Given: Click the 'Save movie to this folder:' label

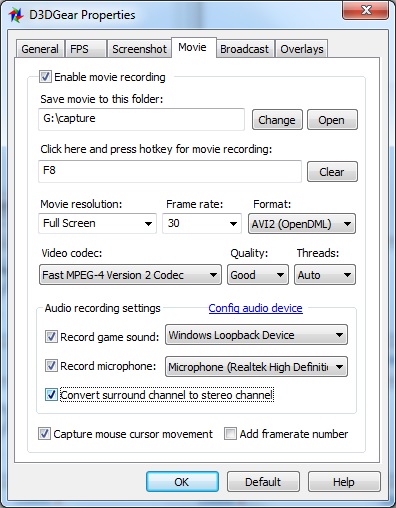Looking at the screenshot, I should tap(102, 99).
